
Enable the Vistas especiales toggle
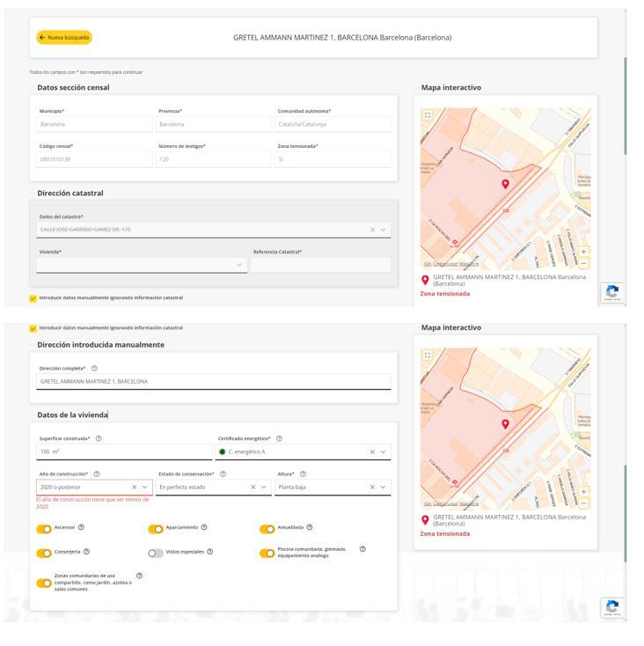click(x=156, y=553)
